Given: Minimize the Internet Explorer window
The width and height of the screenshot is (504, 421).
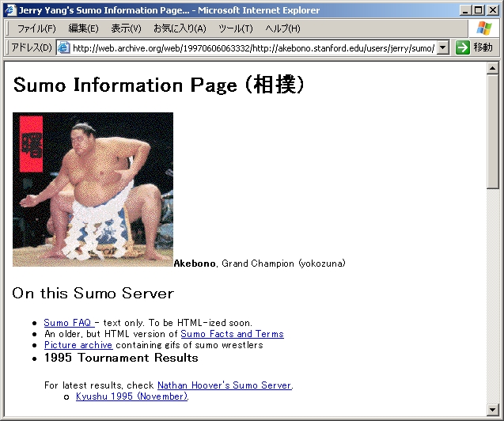Looking at the screenshot, I should pyautogui.click(x=464, y=10).
